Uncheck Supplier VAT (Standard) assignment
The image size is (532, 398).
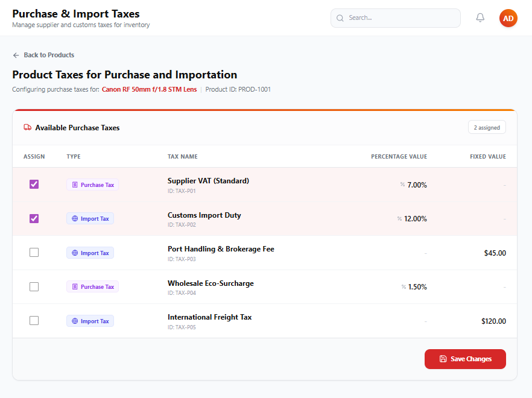click(x=34, y=185)
